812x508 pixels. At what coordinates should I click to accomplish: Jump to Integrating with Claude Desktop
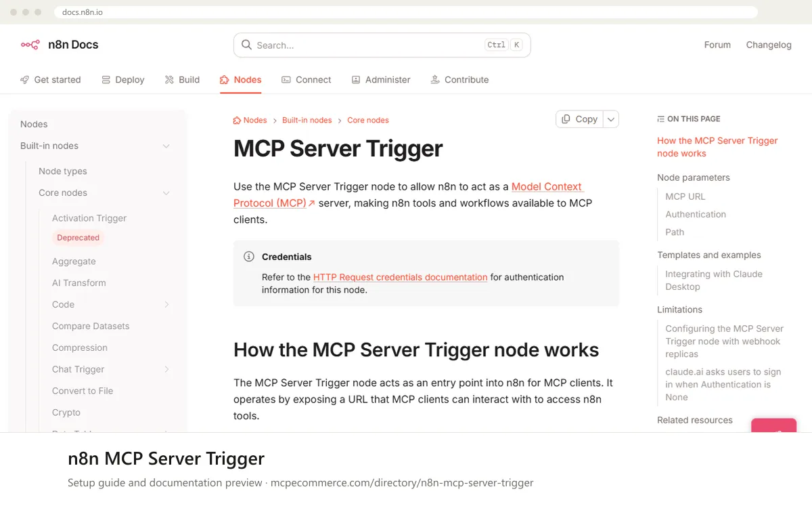[714, 280]
